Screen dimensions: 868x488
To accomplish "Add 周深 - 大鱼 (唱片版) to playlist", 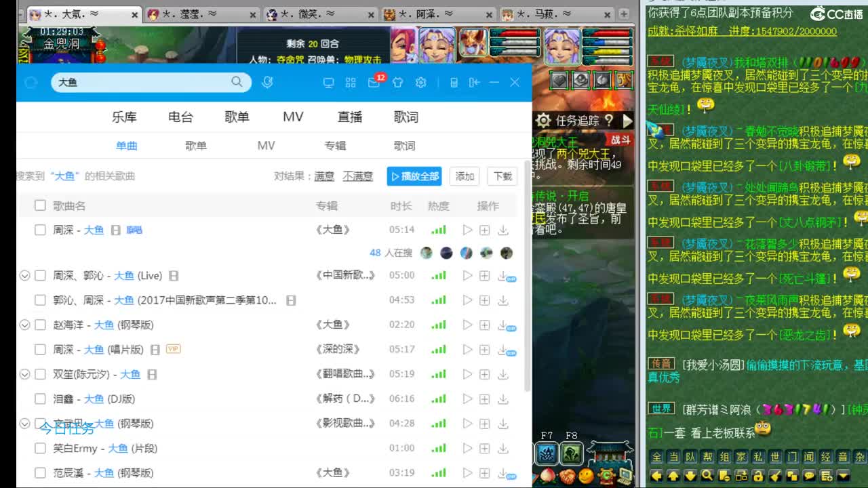I will (x=484, y=350).
